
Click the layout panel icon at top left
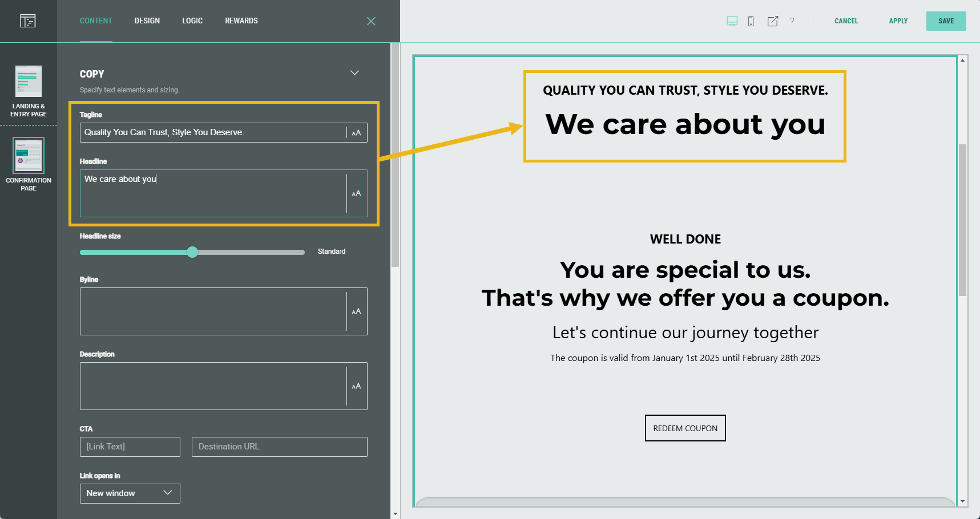[x=27, y=21]
